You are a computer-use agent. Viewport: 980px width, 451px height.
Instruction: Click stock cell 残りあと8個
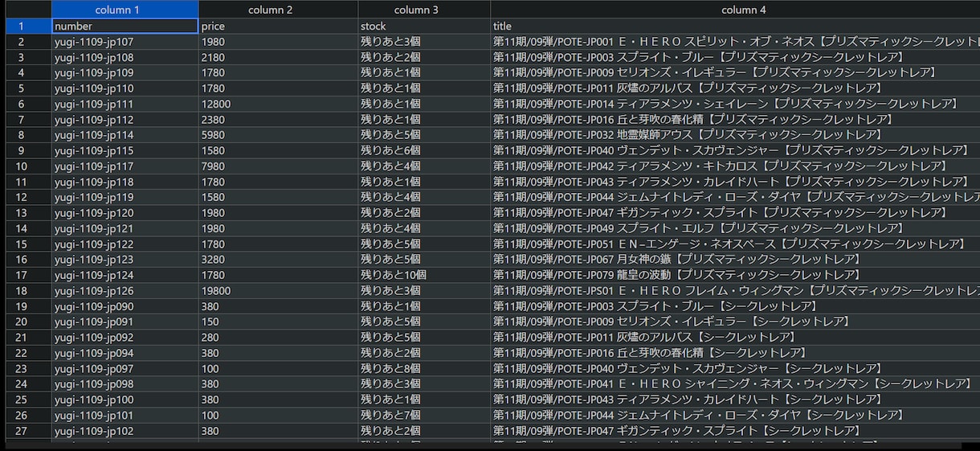(424, 369)
